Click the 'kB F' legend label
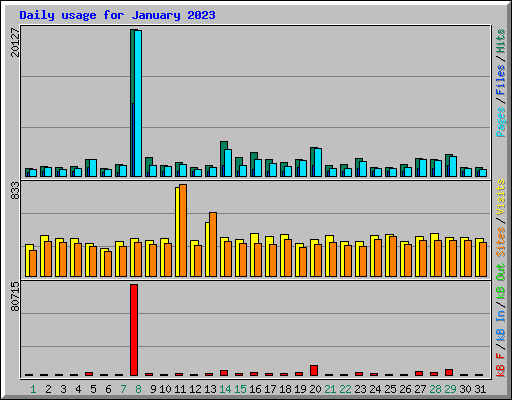This screenshot has height=400, width=512. click(501, 365)
